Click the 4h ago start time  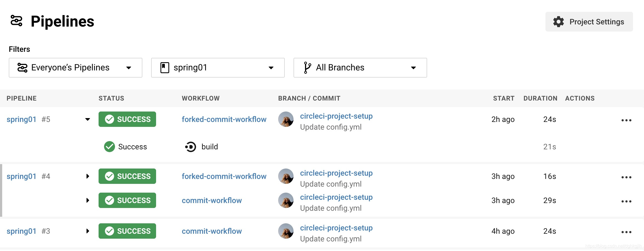[503, 231]
